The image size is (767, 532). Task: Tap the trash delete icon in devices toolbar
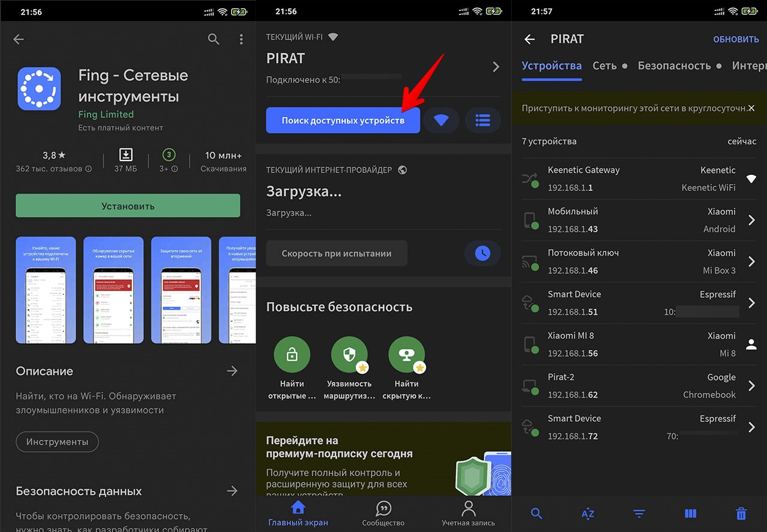(x=741, y=513)
